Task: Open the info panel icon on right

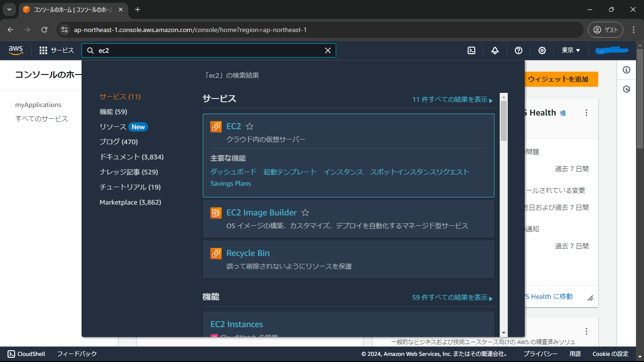Action: [x=627, y=70]
